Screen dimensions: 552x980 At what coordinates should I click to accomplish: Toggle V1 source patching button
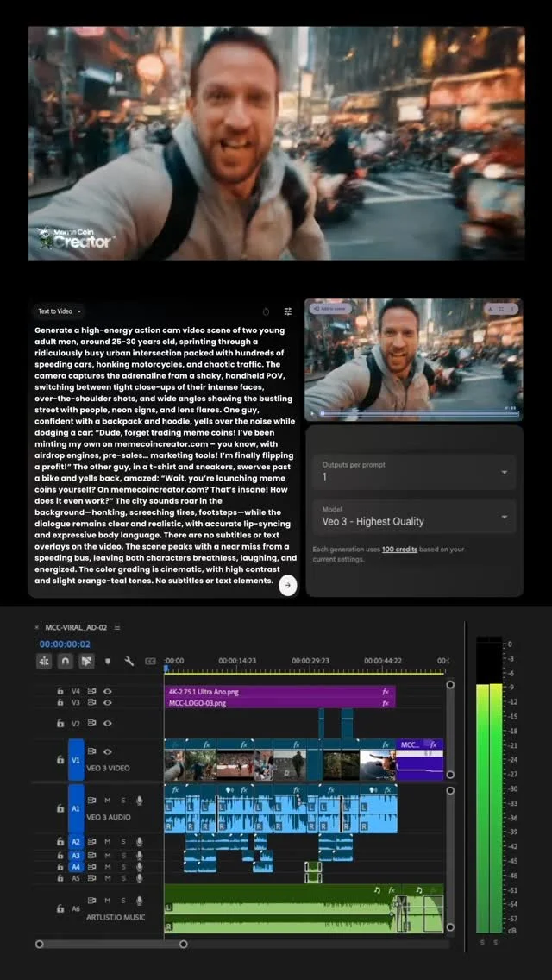coord(76,759)
